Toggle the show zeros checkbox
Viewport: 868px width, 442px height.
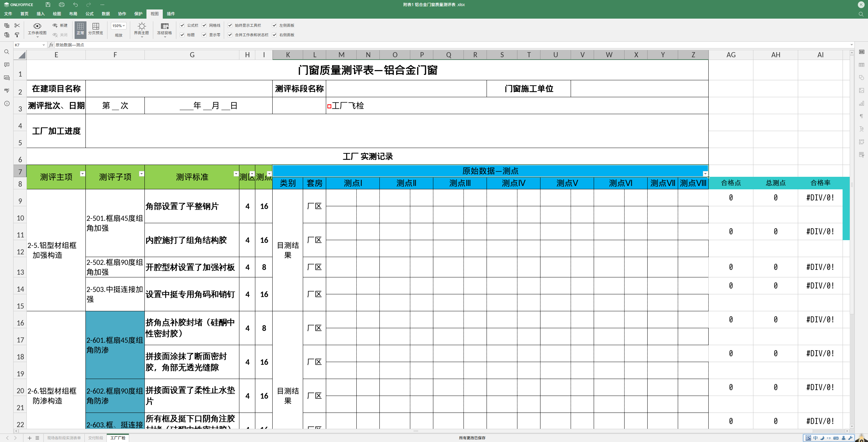click(204, 35)
